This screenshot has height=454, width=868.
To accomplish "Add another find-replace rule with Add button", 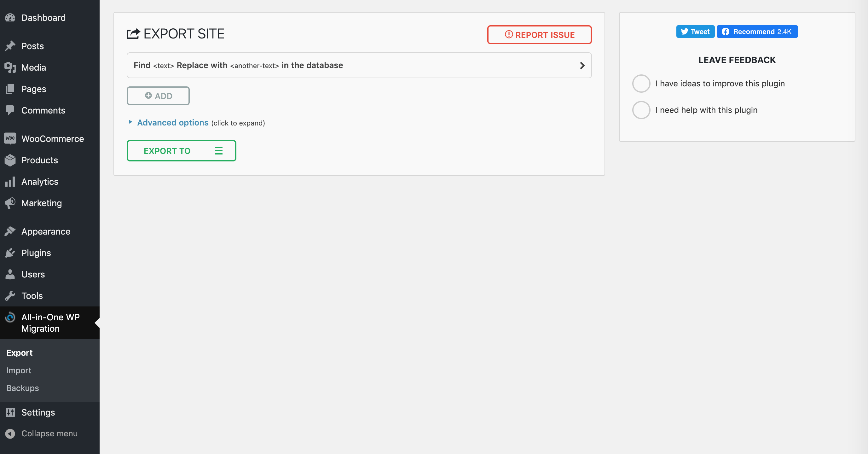I will [x=158, y=96].
